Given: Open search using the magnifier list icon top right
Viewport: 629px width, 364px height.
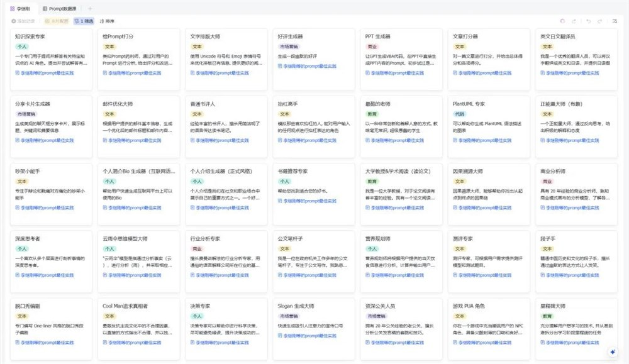Looking at the screenshot, I should click(615, 21).
